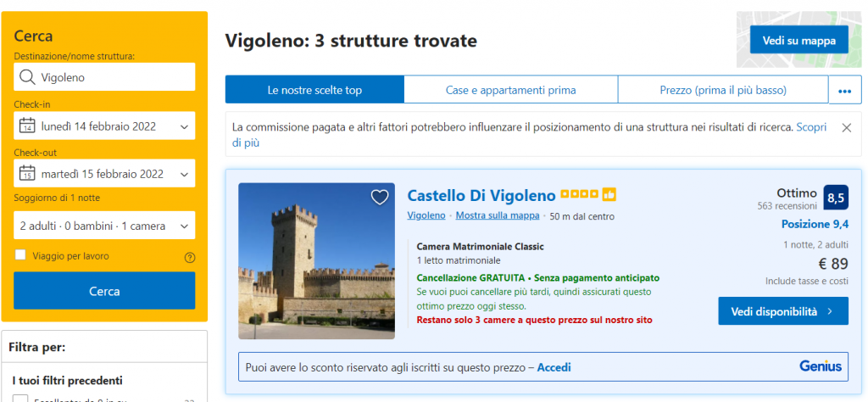Click the thumbs-up preferred partner badge
The width and height of the screenshot is (868, 402).
[x=609, y=195]
